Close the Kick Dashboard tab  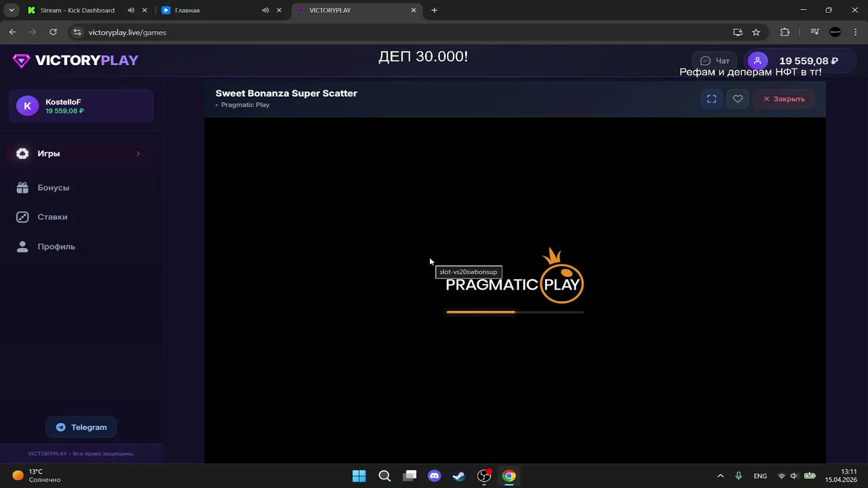(x=144, y=10)
